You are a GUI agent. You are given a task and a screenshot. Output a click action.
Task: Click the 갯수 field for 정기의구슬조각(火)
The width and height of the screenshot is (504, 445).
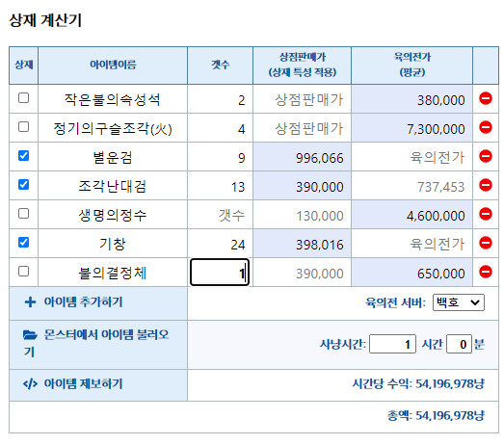(220, 128)
